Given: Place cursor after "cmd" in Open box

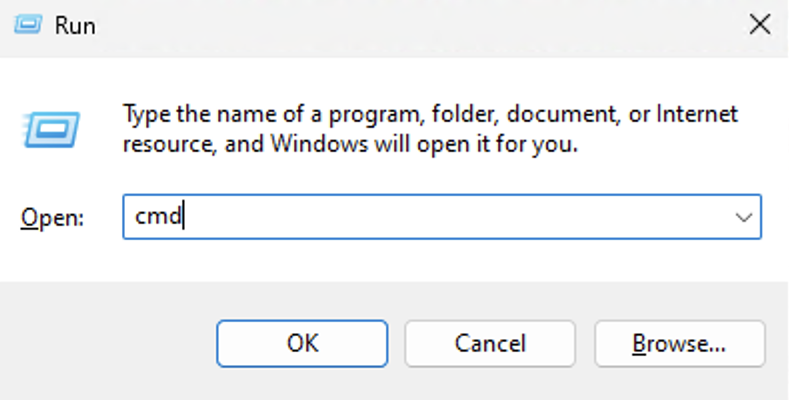Looking at the screenshot, I should tap(183, 217).
